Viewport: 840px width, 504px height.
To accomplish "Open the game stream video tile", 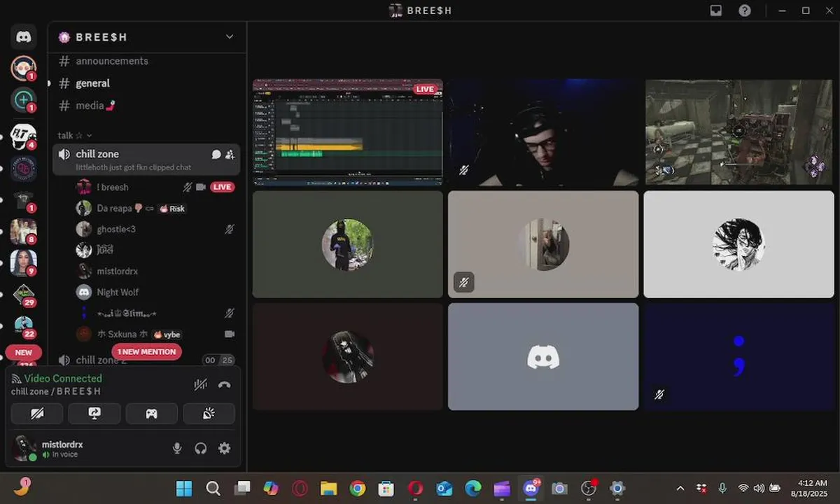I will tap(738, 132).
